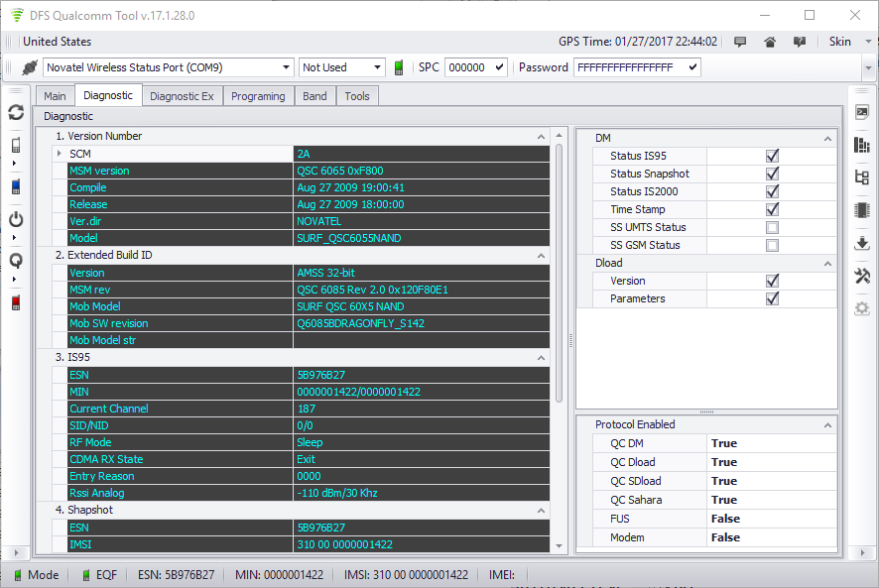Open the Novatel Wireless Status Port dropdown
This screenshot has height=588, width=879.
coord(286,67)
